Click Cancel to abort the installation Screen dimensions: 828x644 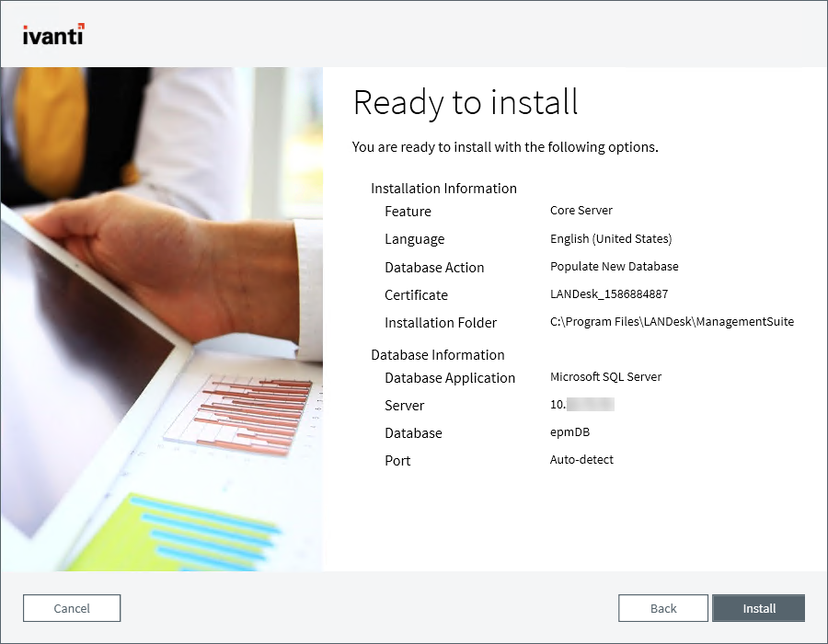[x=71, y=608]
